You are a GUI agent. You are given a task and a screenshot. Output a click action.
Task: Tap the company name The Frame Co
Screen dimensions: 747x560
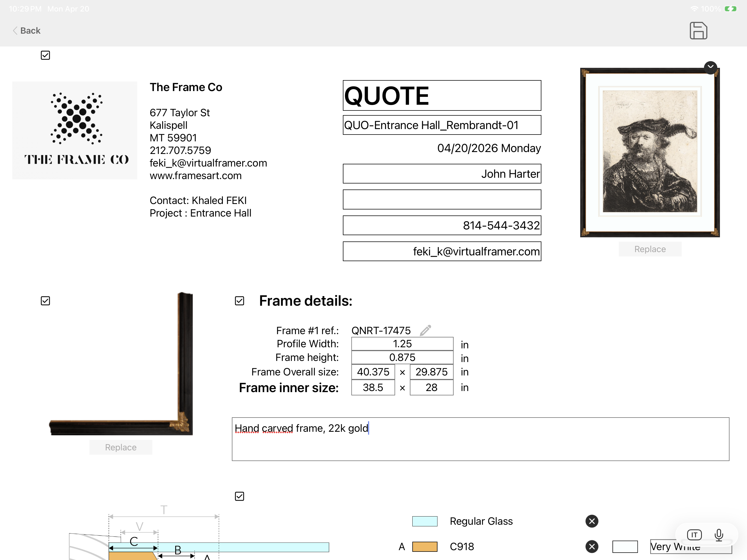pyautogui.click(x=186, y=87)
